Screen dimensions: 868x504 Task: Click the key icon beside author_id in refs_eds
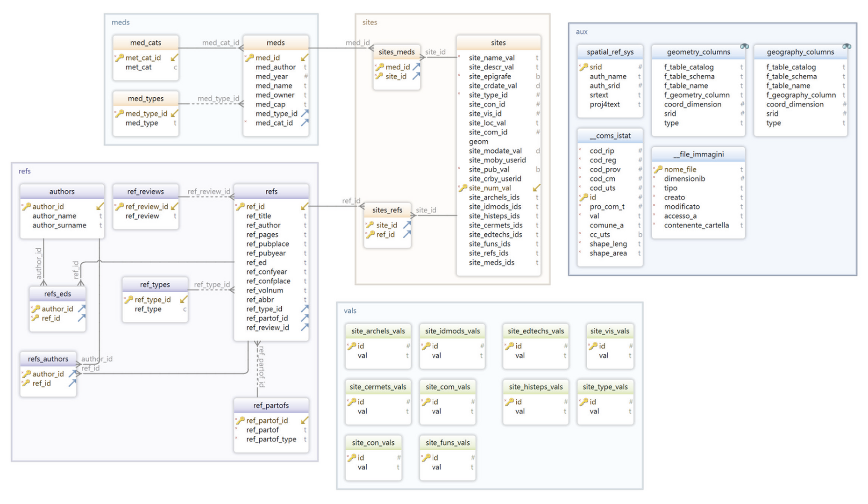36,309
